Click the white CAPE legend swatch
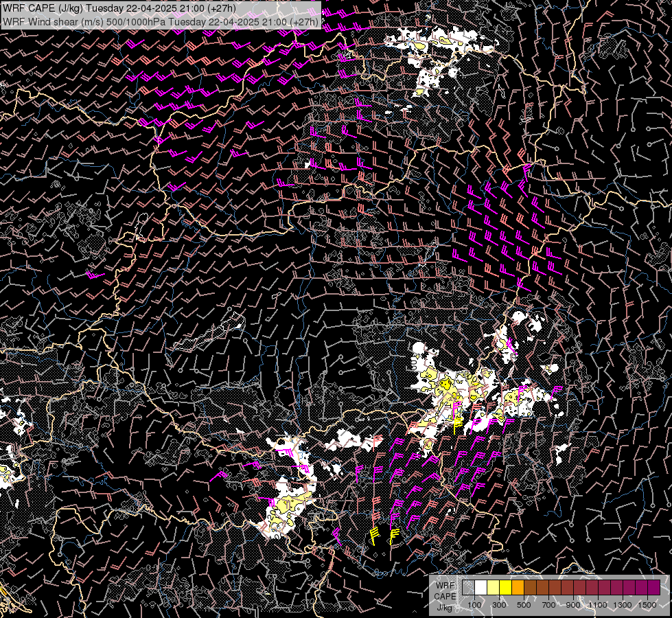This screenshot has width=672, height=618. 481,588
